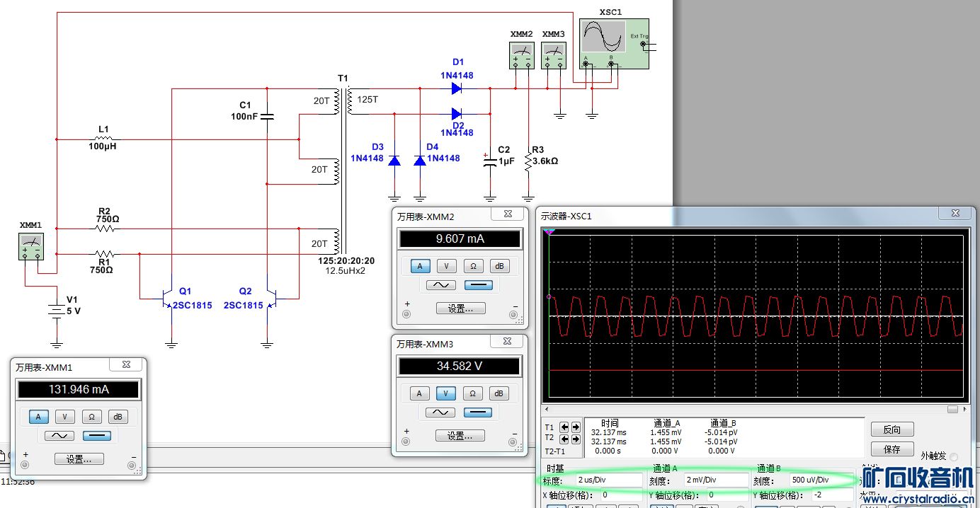Screen dimensions: 980x508
Task: Move cursor T1 left with arrow
Action: coord(564,427)
